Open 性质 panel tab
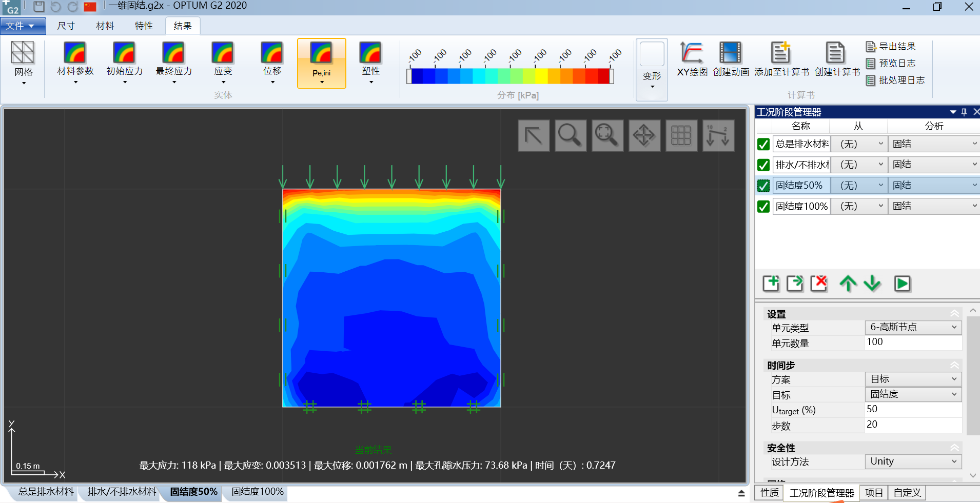 (769, 493)
